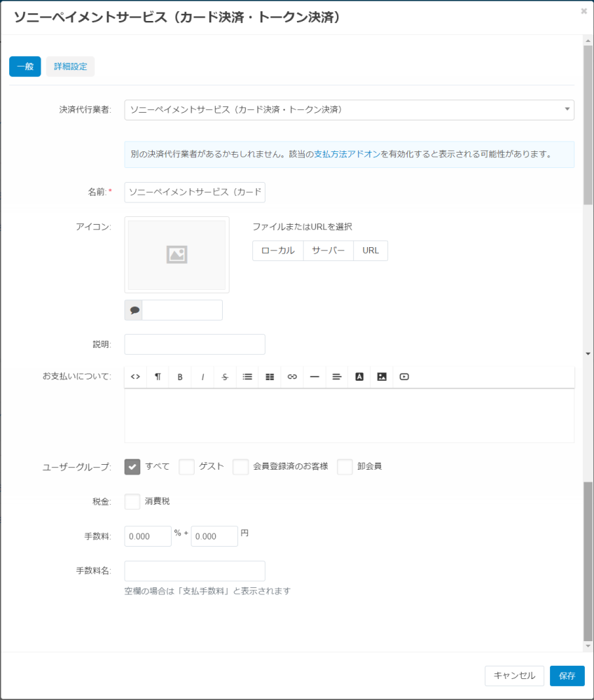Insert image icon in editor toolbar

click(382, 377)
